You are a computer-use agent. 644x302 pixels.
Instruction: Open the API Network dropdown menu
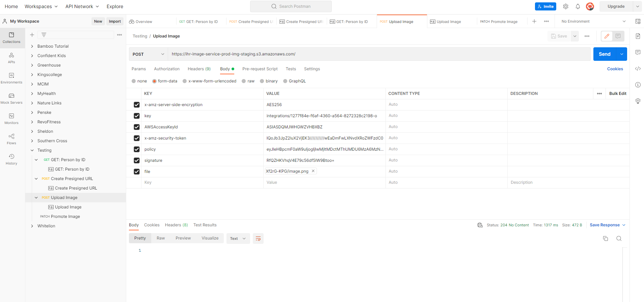coord(82,6)
